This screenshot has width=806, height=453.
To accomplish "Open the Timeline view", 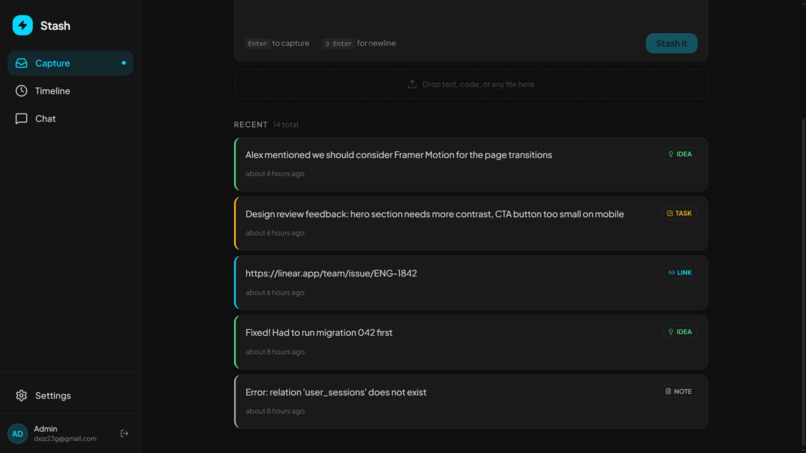I will (70, 90).
